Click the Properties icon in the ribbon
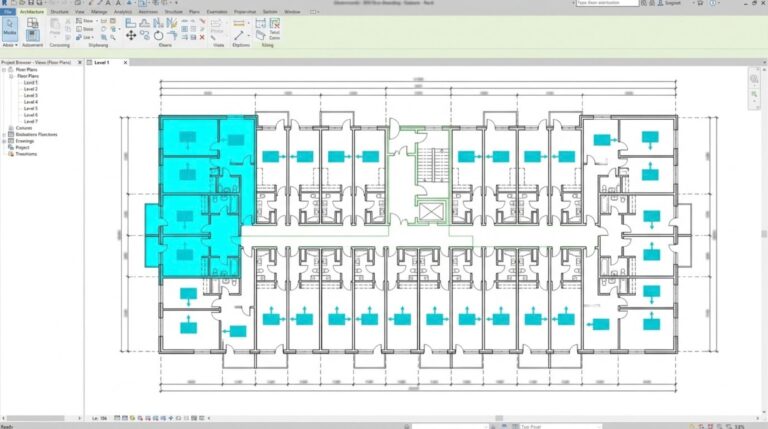Image resolution: width=768 pixels, height=429 pixels. 32,35
